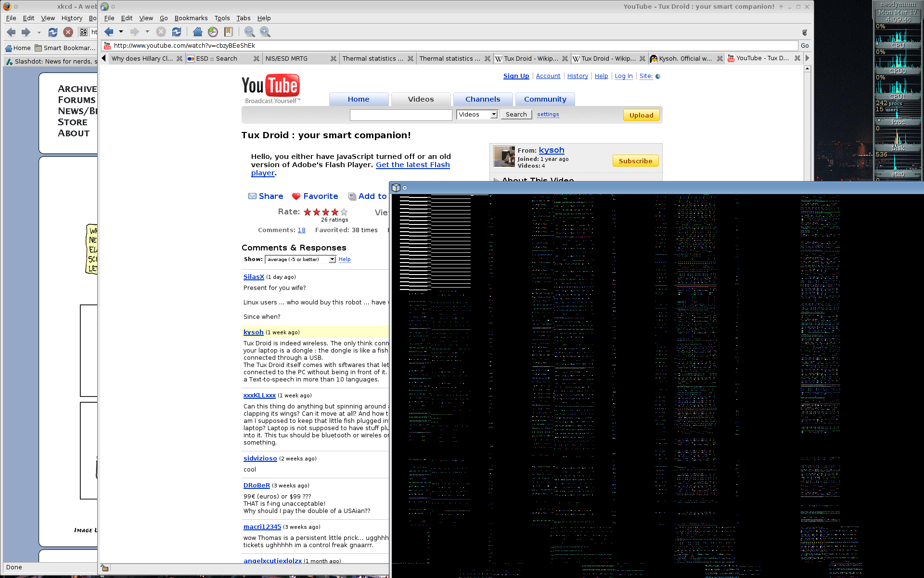Click the Home bookmark in Firefox

click(18, 48)
